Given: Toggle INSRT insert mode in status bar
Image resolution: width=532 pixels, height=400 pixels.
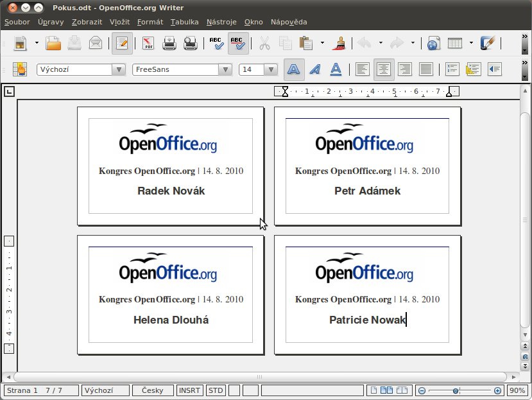Looking at the screenshot, I should coord(189,390).
